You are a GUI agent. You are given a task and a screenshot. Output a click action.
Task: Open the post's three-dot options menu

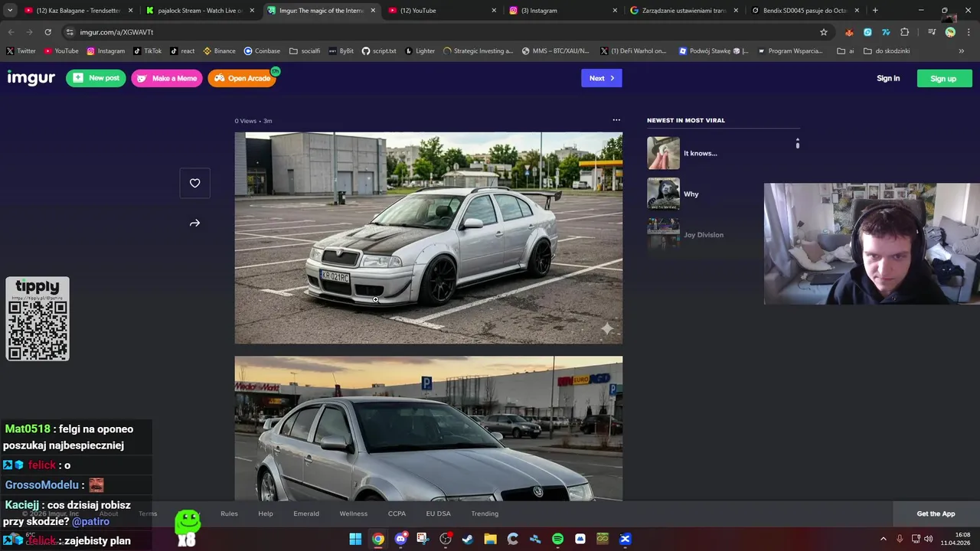coord(616,120)
